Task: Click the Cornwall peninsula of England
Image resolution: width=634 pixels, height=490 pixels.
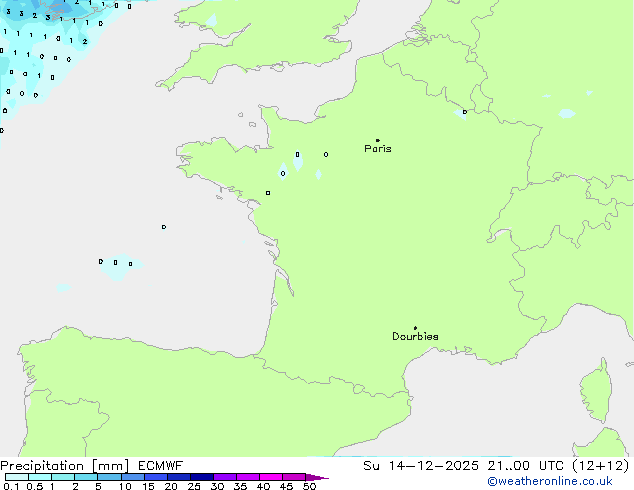Action: [x=190, y=73]
